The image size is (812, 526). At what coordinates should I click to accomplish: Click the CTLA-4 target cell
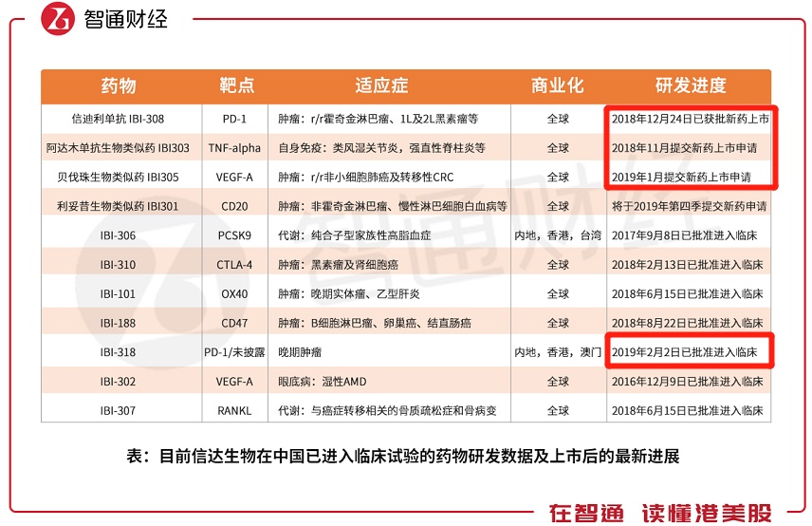click(234, 265)
